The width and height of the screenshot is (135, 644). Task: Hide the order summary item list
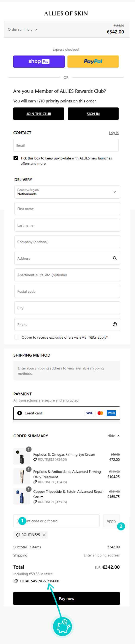click(x=113, y=436)
